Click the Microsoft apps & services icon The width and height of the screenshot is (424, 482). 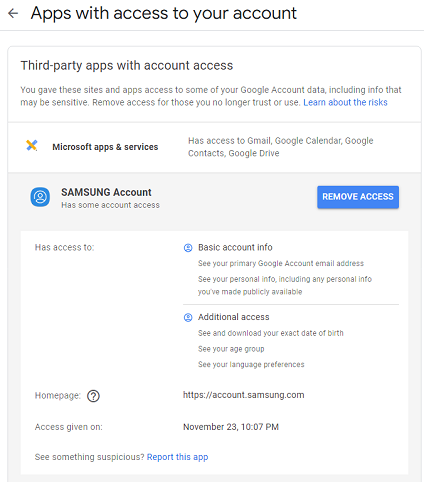(32, 146)
